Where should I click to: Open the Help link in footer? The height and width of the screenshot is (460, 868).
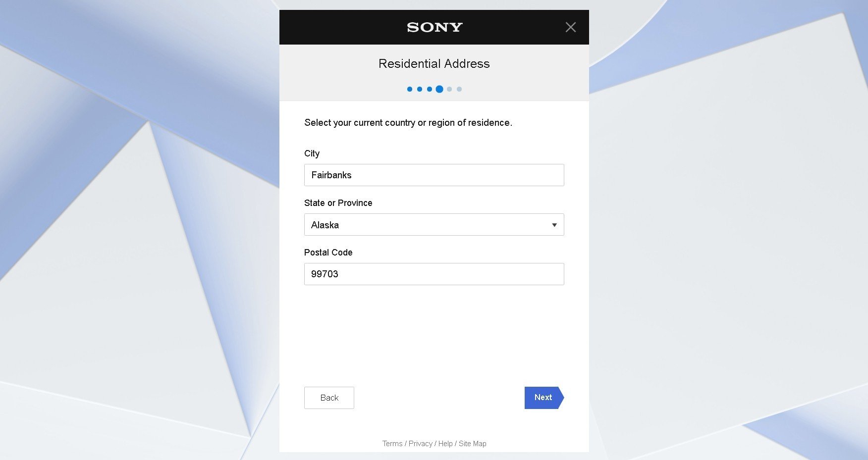click(x=445, y=444)
